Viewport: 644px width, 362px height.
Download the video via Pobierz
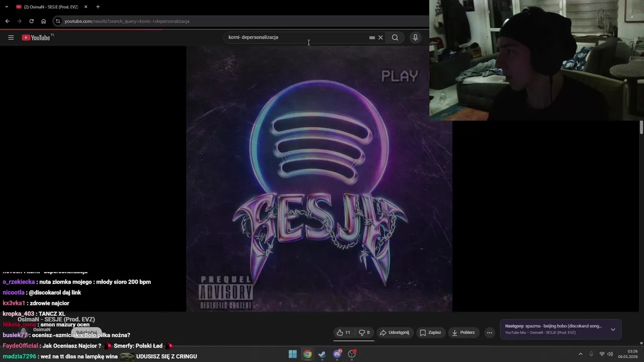pos(463,332)
